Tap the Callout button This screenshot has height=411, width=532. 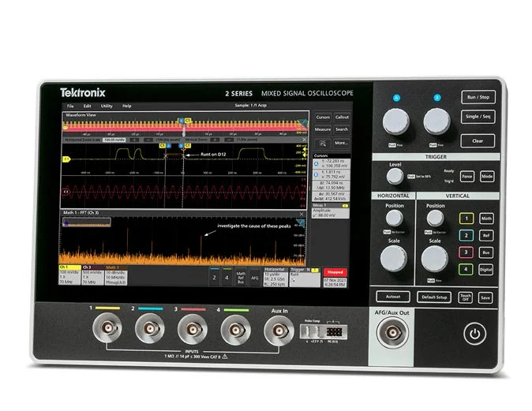pos(342,118)
